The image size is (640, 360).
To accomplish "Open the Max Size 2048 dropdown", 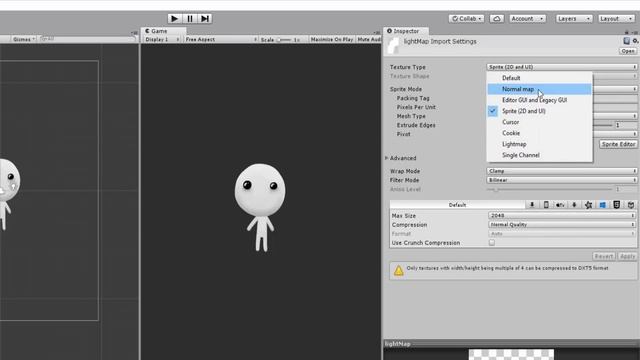I will click(x=562, y=216).
